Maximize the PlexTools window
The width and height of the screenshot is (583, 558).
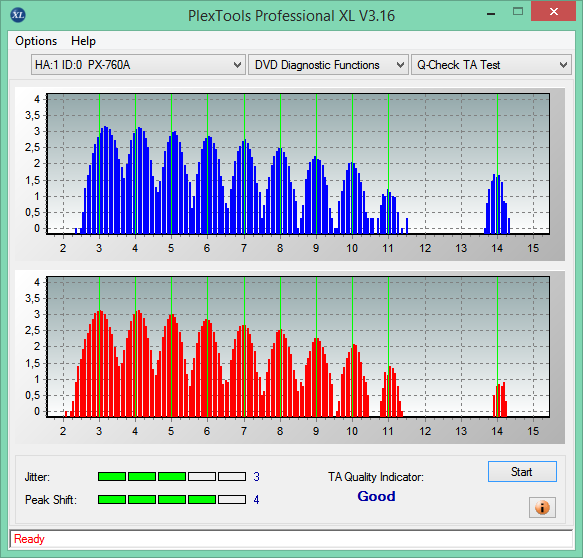pos(518,12)
